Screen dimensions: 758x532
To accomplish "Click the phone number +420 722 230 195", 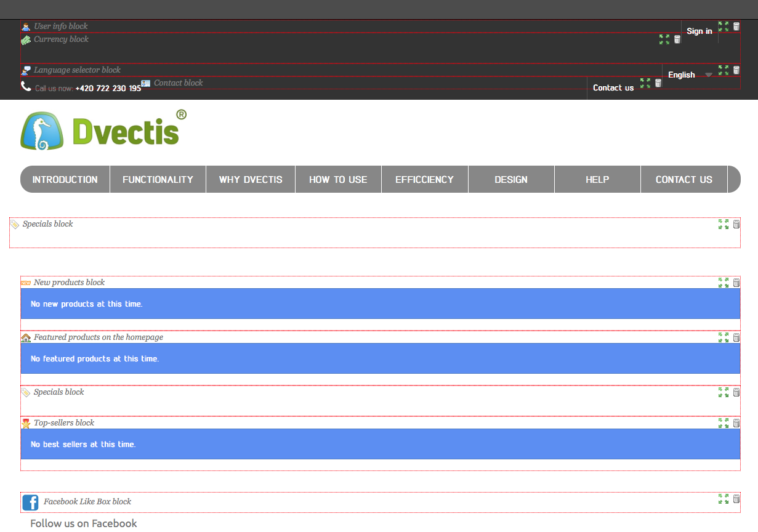I will [108, 88].
